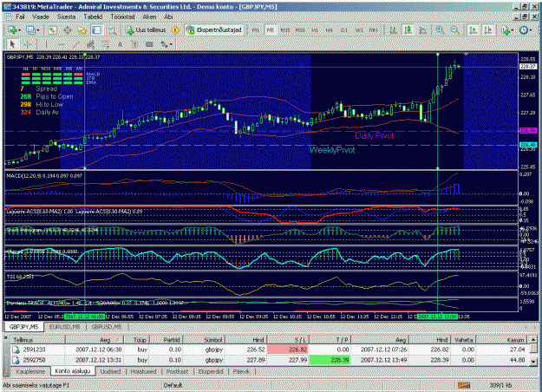This screenshot has height=392, width=542.
Task: Open the Tabelid menu
Action: [93, 16]
